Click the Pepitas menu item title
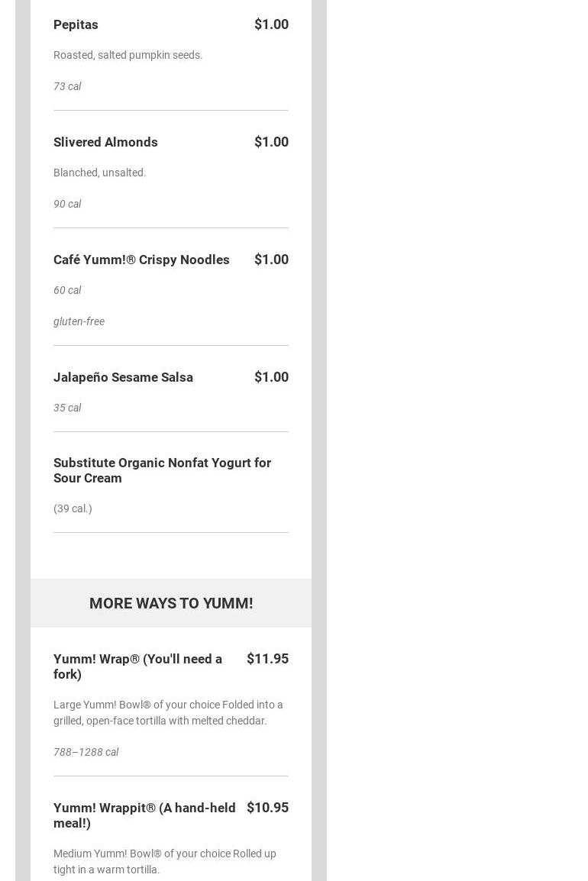The height and width of the screenshot is (881, 588). point(76,24)
